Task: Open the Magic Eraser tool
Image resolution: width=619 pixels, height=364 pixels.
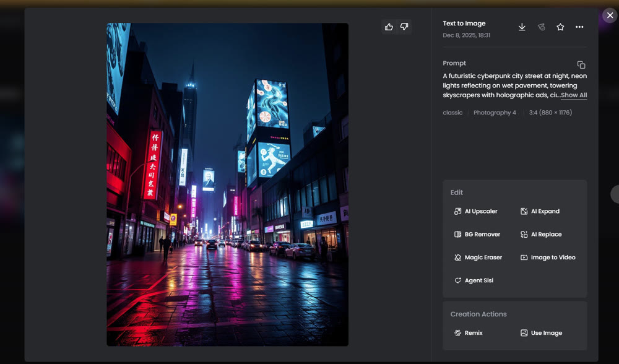Action: 478,257
